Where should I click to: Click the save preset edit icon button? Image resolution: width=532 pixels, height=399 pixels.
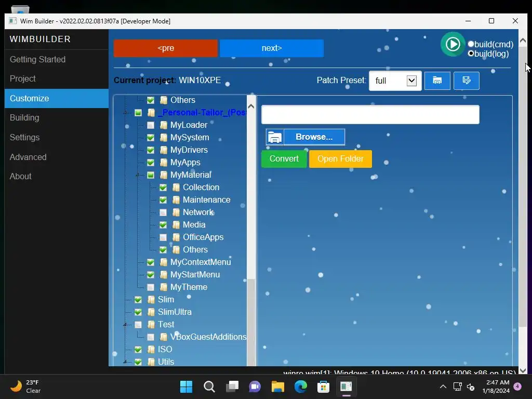click(466, 81)
